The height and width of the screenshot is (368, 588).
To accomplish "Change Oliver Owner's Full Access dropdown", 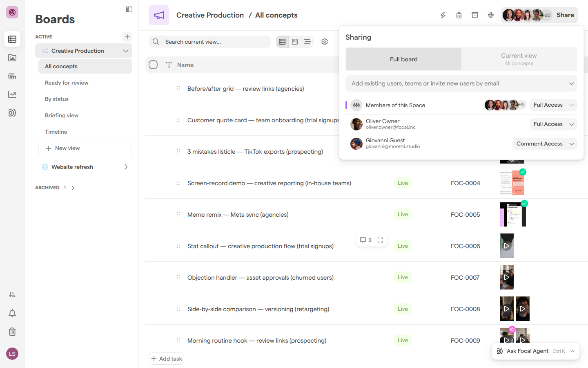I will click(x=553, y=124).
